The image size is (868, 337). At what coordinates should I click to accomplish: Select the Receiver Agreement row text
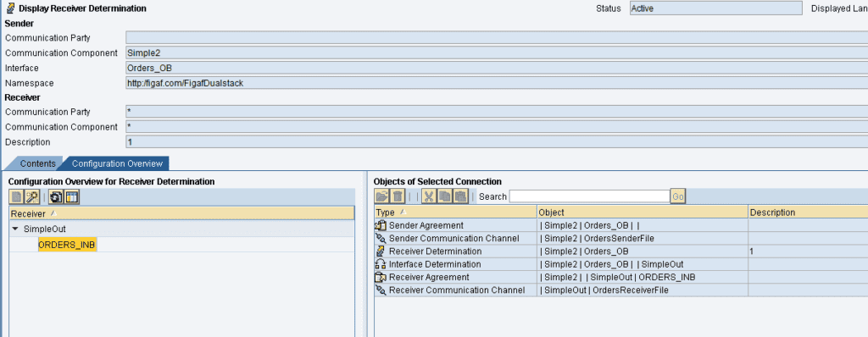[x=429, y=277]
